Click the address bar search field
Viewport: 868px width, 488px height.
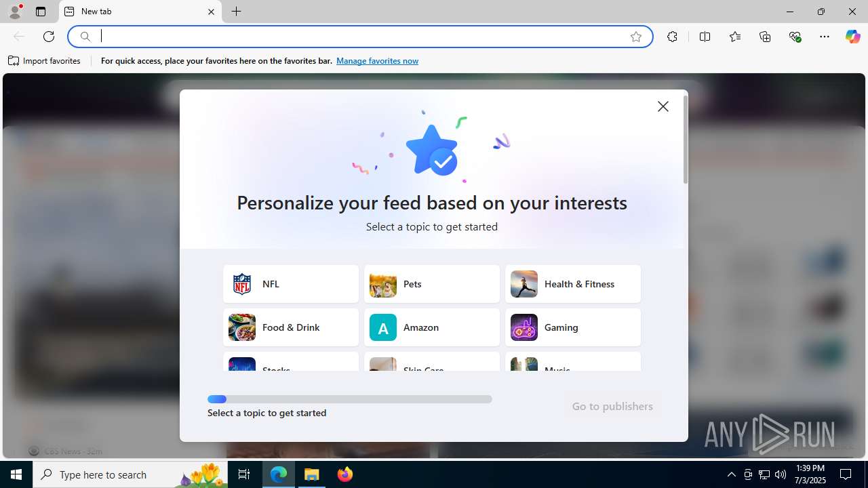[359, 37]
